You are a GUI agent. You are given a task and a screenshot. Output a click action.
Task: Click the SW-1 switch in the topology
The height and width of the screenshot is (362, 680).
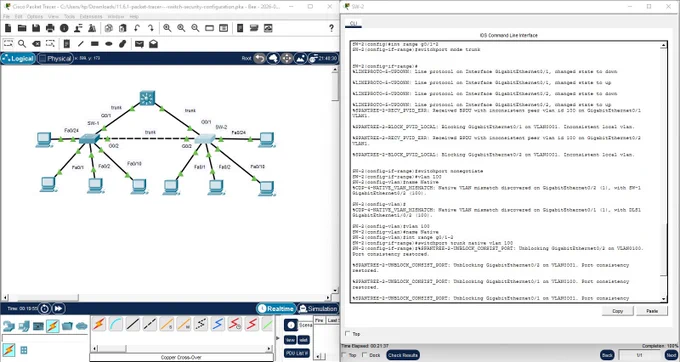(89, 139)
